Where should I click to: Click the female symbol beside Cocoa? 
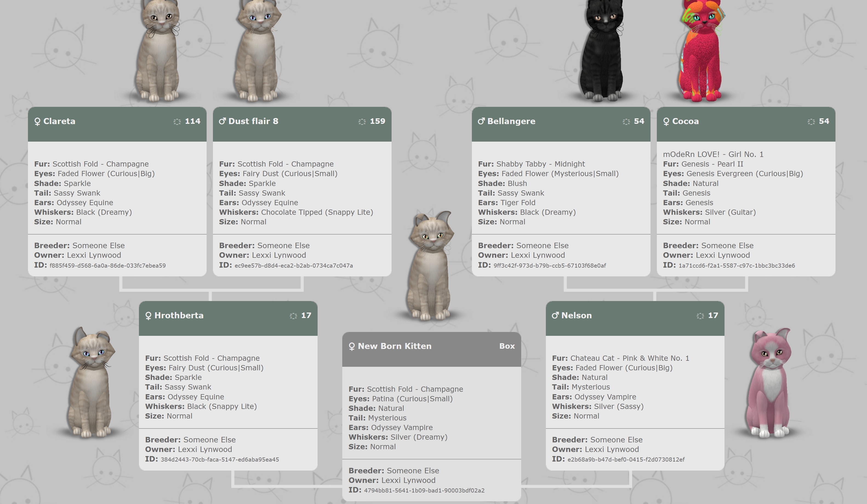(666, 122)
